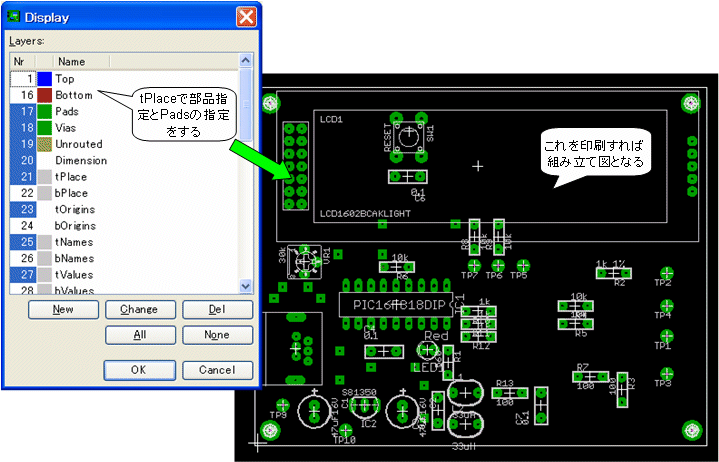Click the red LED1 component
This screenshot has width=719, height=462.
tap(428, 351)
